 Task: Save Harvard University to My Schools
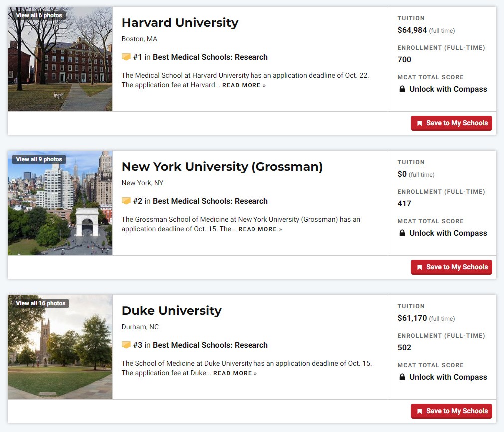(x=451, y=123)
